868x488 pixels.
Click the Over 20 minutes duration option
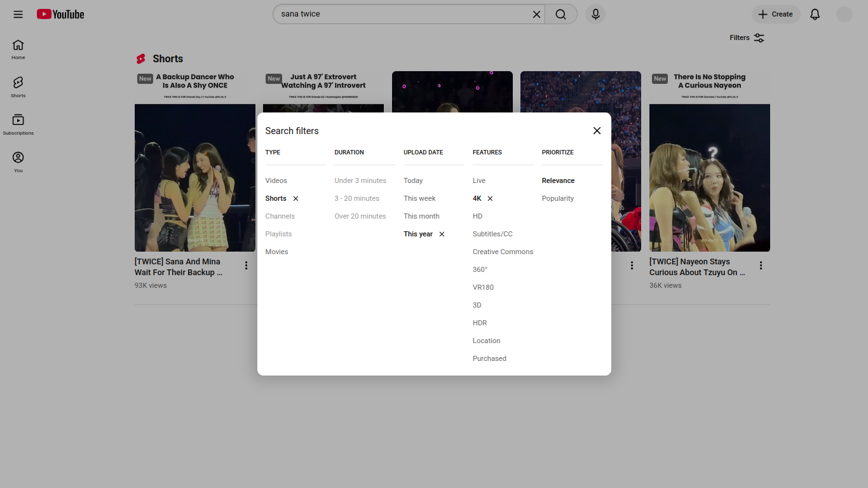click(360, 217)
